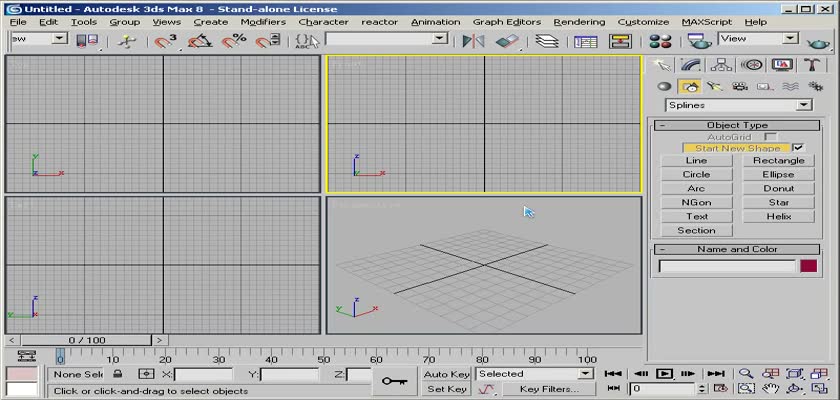Open the Material Editor spheres icon
The height and width of the screenshot is (400, 840).
660,41
